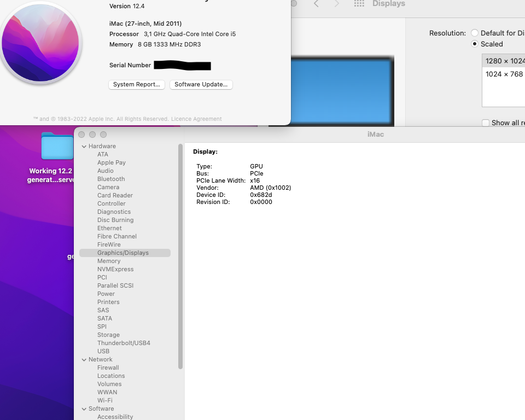Select the Scaled resolution radio button
The image size is (525, 420).
click(x=475, y=44)
